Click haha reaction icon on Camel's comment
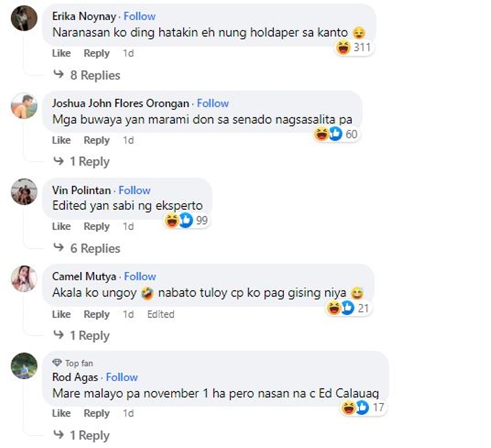491x448 pixels. coord(333,308)
